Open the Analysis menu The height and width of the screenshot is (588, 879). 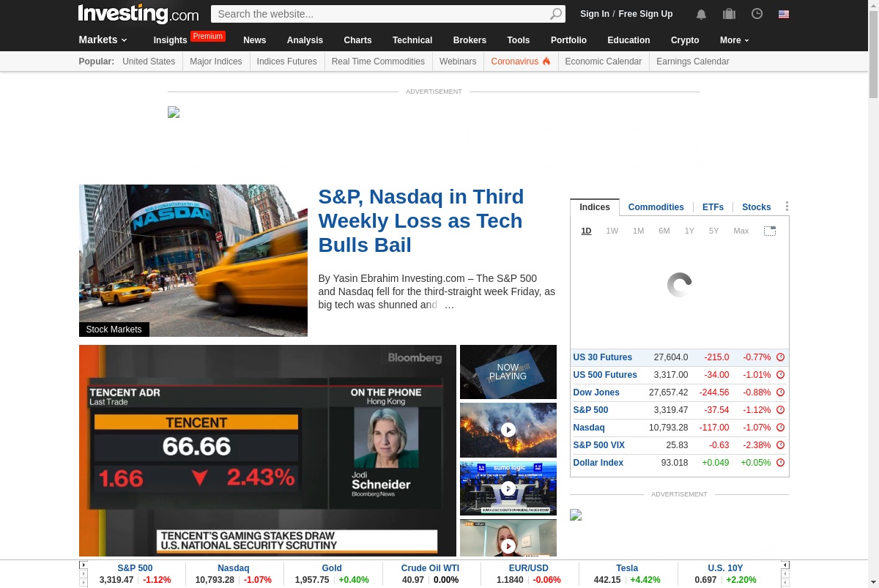tap(305, 40)
